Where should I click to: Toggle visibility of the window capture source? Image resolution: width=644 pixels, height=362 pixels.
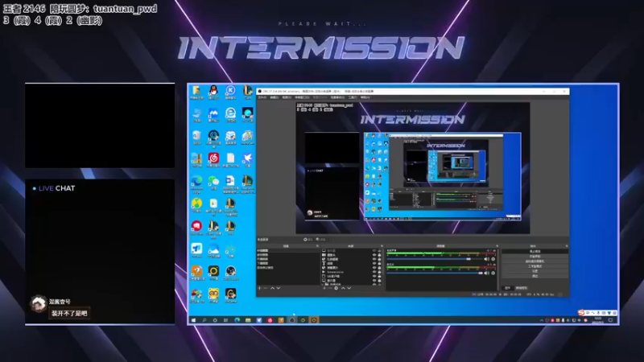click(x=374, y=276)
